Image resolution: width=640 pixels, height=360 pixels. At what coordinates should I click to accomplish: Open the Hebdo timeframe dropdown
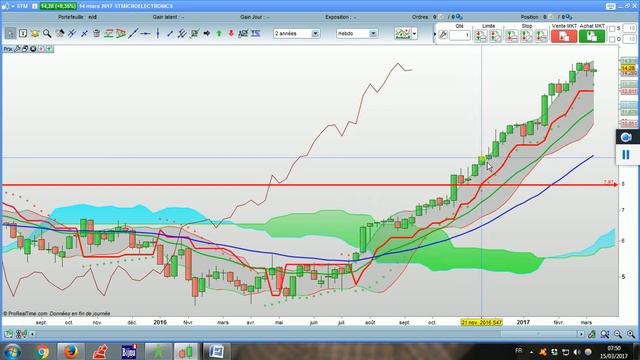tap(373, 33)
